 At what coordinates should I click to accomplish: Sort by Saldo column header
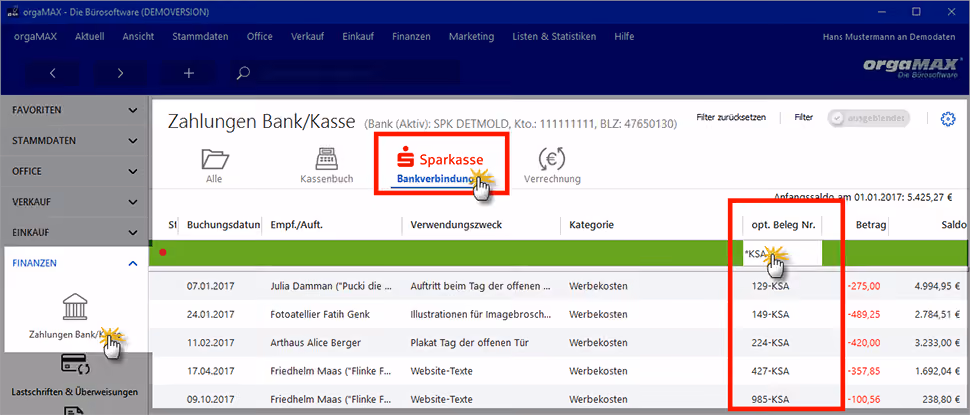955,225
